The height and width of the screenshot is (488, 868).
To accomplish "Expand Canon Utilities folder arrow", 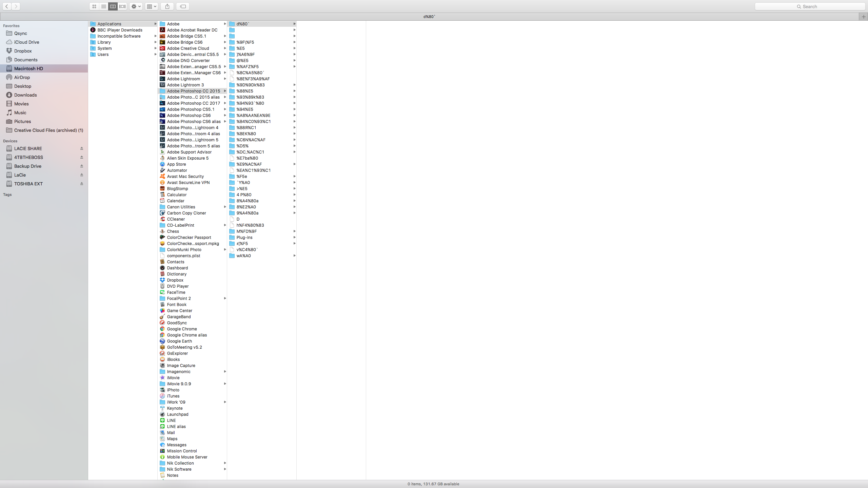I will [225, 207].
